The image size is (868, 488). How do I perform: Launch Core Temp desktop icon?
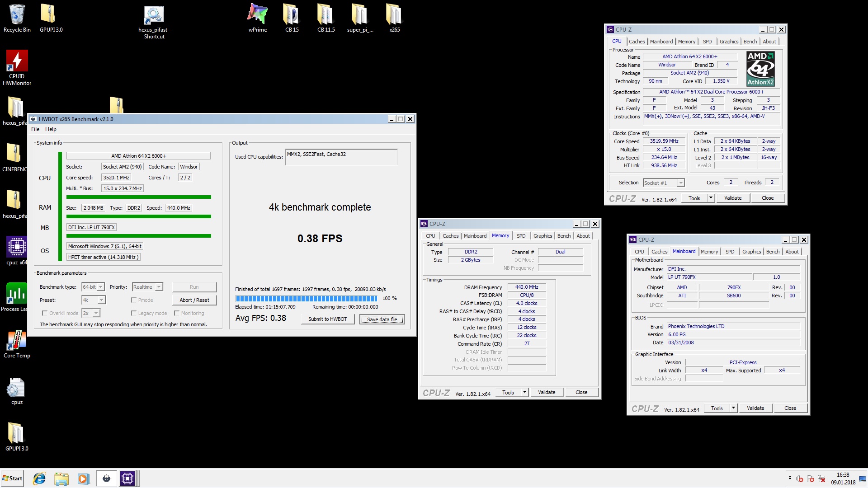pos(17,343)
